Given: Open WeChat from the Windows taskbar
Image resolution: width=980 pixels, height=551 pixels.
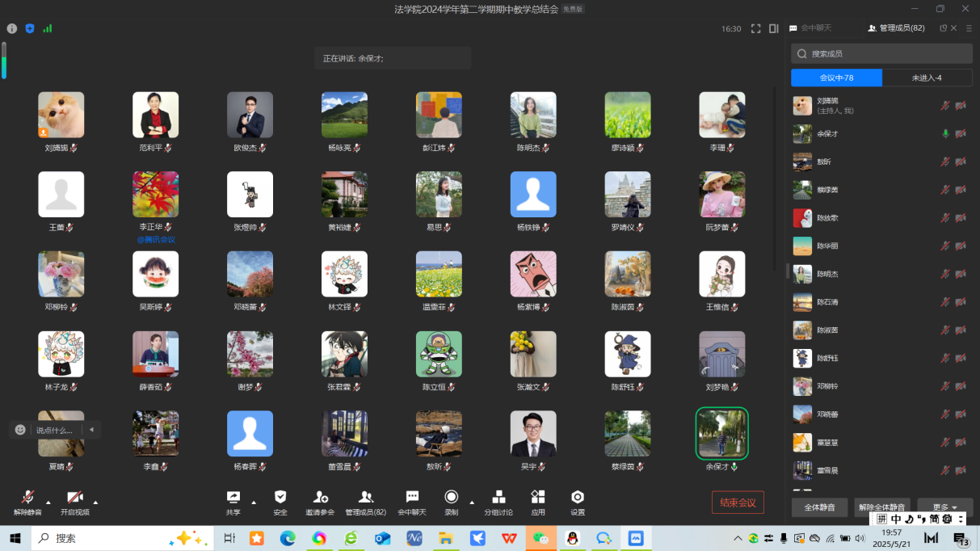Looking at the screenshot, I should (540, 538).
